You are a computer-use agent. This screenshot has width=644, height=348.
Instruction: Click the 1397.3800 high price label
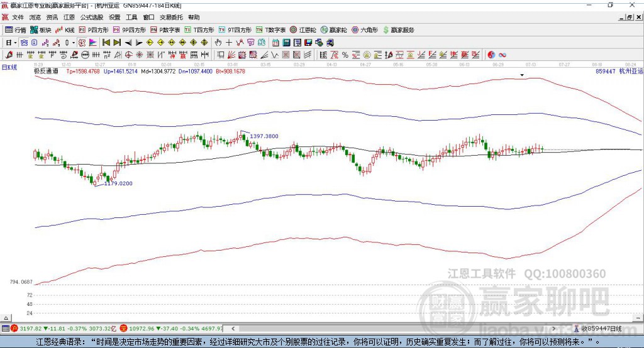pyautogui.click(x=264, y=136)
